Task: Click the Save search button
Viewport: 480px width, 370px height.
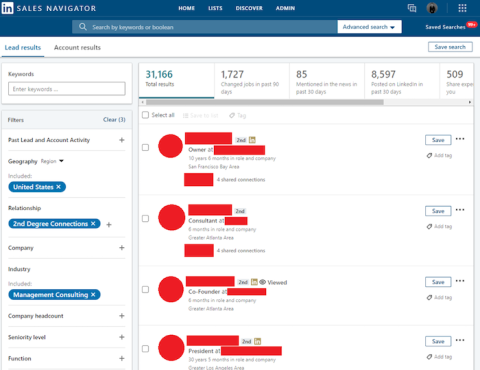Action: 450,47
